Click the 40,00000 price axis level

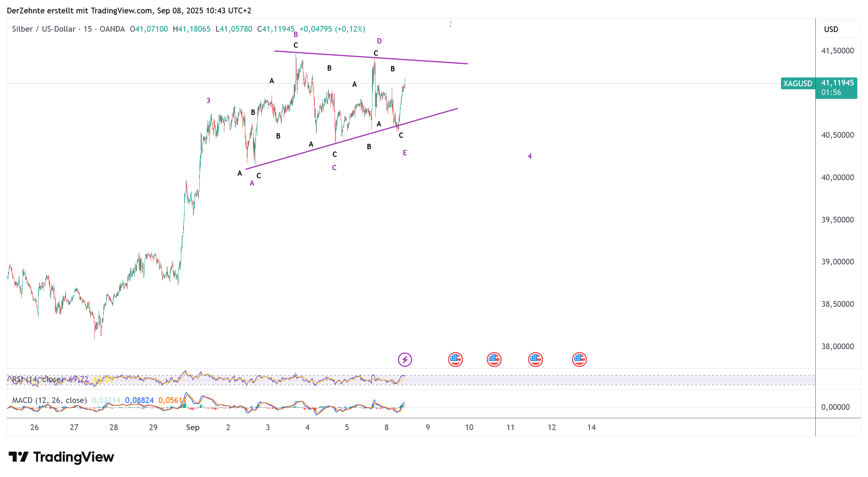click(837, 177)
